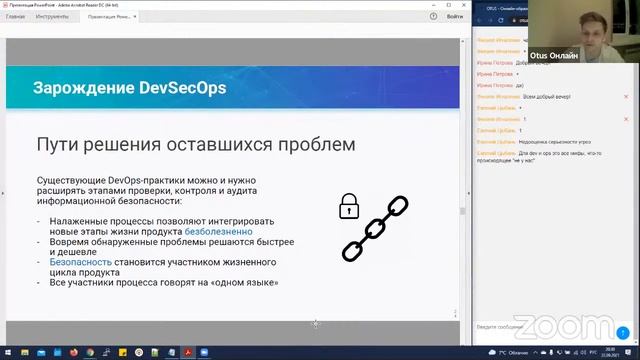The width and height of the screenshot is (640, 360).
Task: Select the Презентация PowerPoint document tab
Action: point(109,17)
